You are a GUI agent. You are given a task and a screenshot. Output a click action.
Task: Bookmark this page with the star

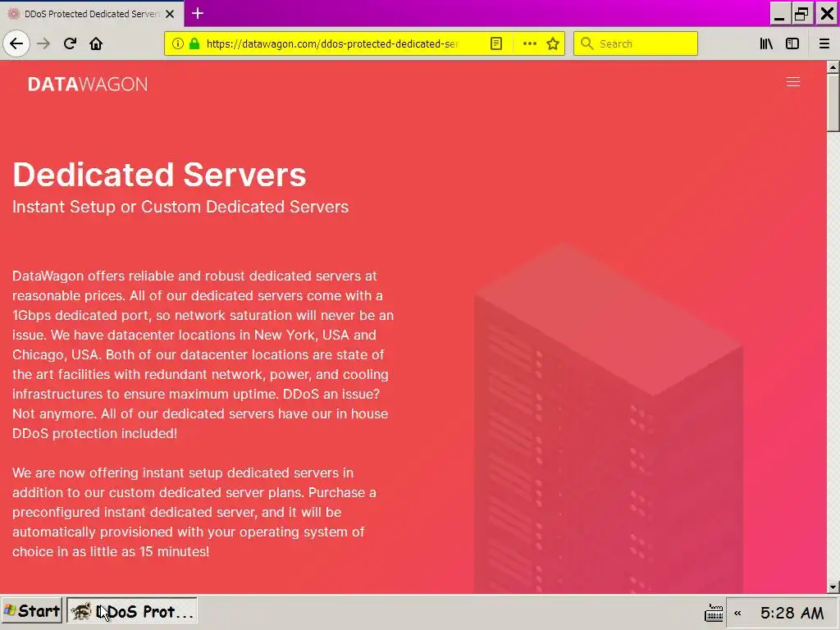point(553,43)
